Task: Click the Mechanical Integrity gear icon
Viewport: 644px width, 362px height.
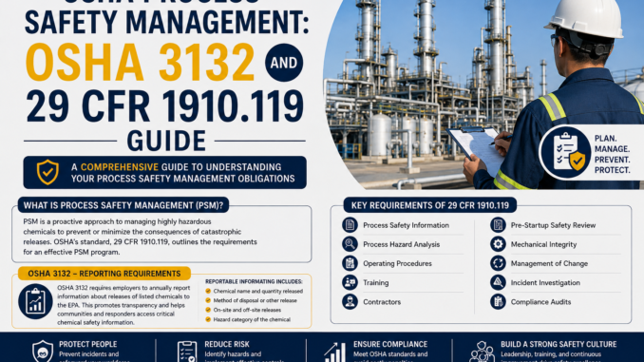Action: tap(498, 244)
